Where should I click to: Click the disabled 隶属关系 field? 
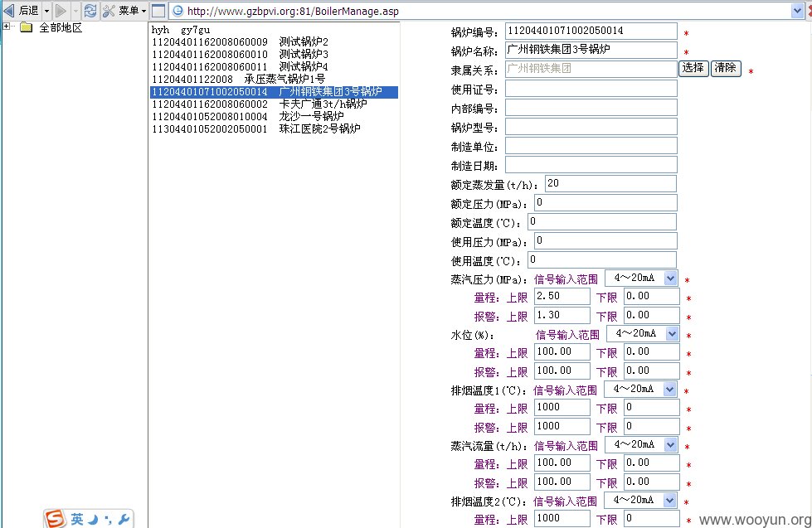591,69
